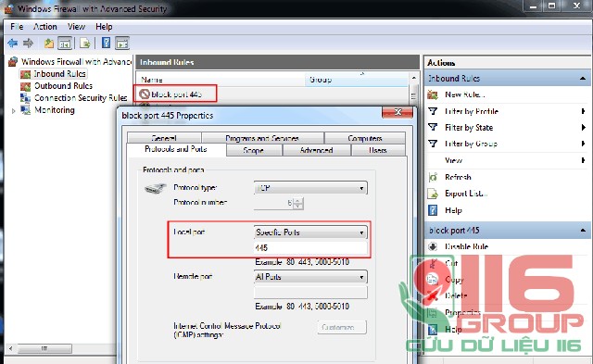The width and height of the screenshot is (593, 364).
Task: Click Export List in Actions pane
Action: point(466,194)
